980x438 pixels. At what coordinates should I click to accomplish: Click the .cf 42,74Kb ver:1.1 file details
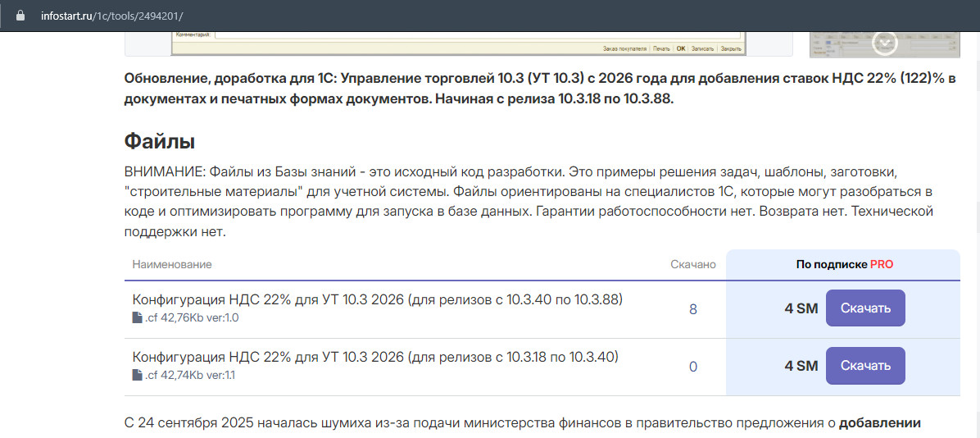pos(190,376)
